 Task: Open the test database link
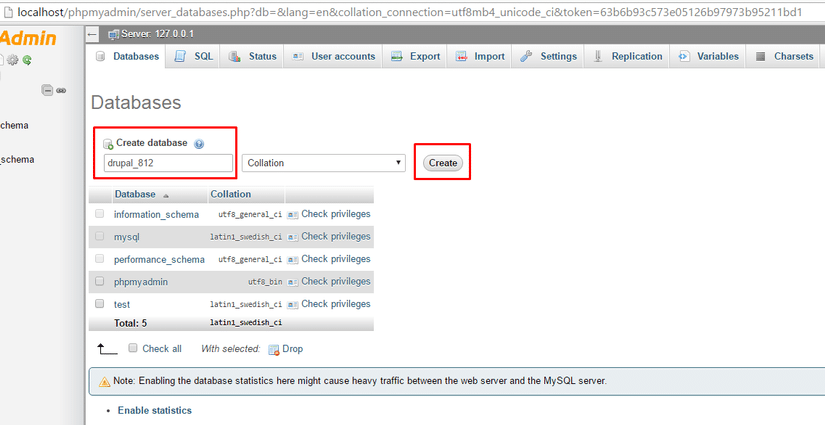[x=122, y=305]
